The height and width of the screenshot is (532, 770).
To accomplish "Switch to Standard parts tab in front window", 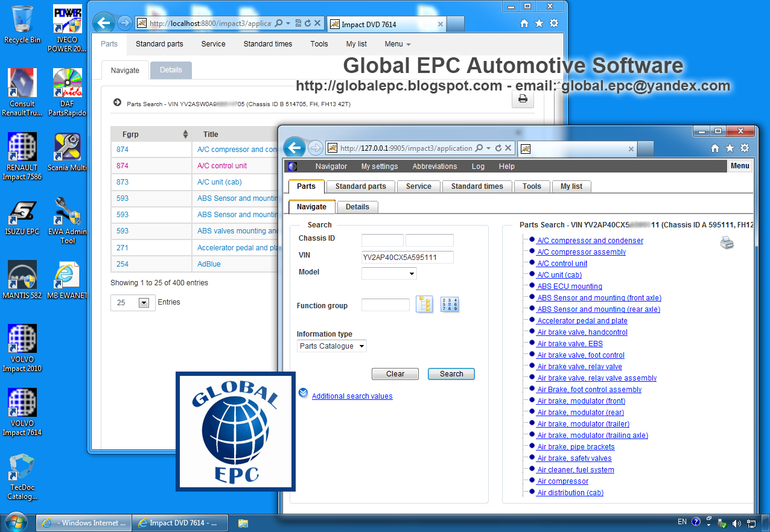I will tap(360, 186).
